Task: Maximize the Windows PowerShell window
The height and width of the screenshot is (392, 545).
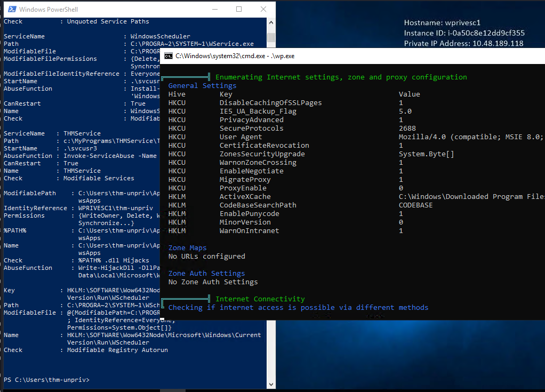Action: 239,9
